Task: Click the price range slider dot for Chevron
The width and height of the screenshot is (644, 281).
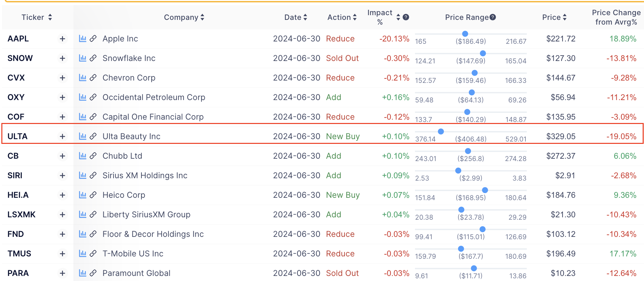Action: click(x=475, y=73)
